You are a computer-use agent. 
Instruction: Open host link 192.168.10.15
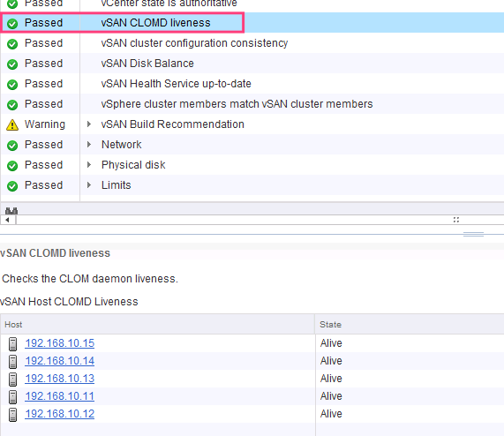tap(60, 343)
